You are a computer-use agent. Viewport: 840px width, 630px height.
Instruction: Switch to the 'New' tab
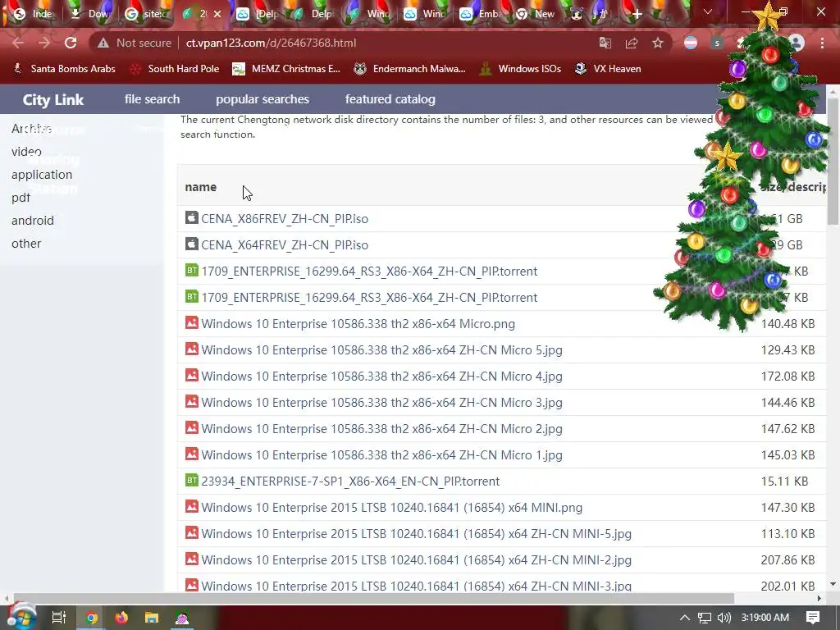(x=536, y=14)
